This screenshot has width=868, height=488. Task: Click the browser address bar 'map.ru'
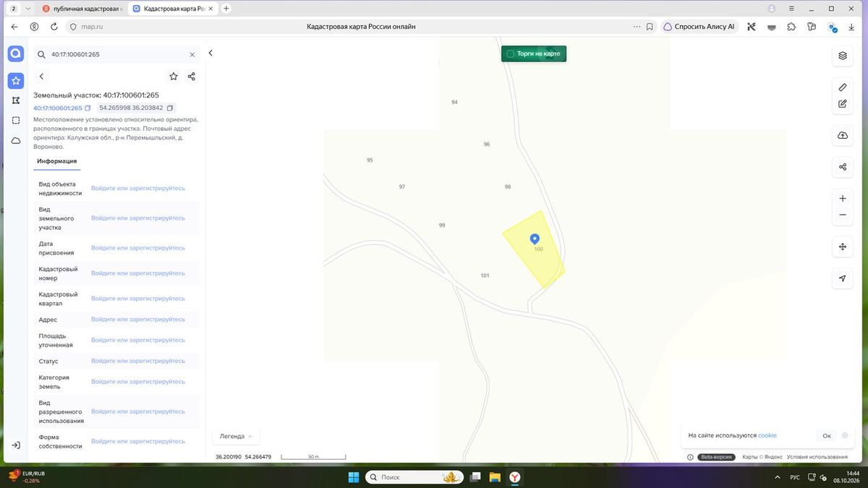click(92, 27)
